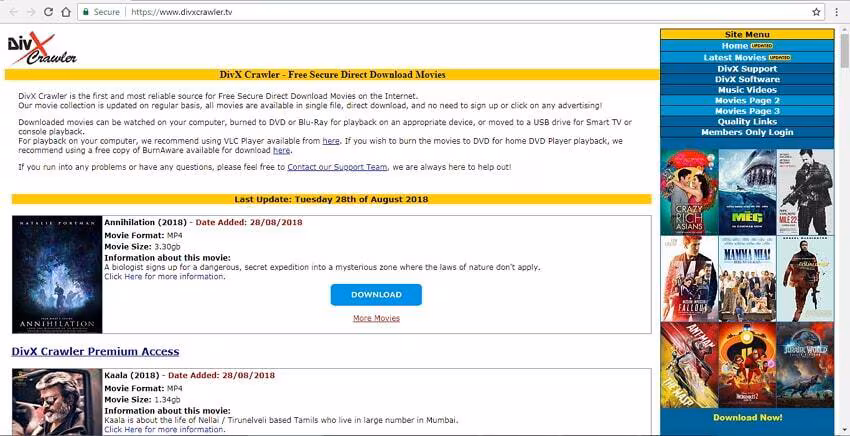Screen dimensions: 850x436
Task: Click the 'DivX Crawler - Free Secure Direct Download Movies' heading
Action: [332, 75]
